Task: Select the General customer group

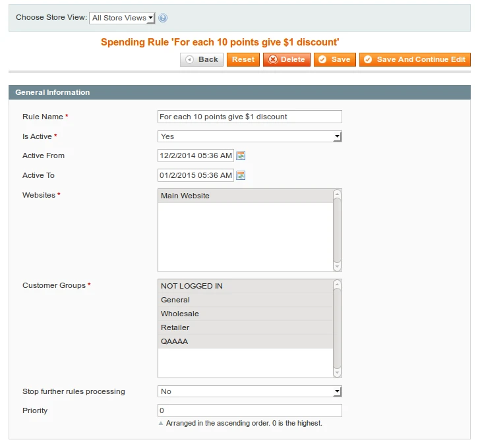Action: point(245,300)
